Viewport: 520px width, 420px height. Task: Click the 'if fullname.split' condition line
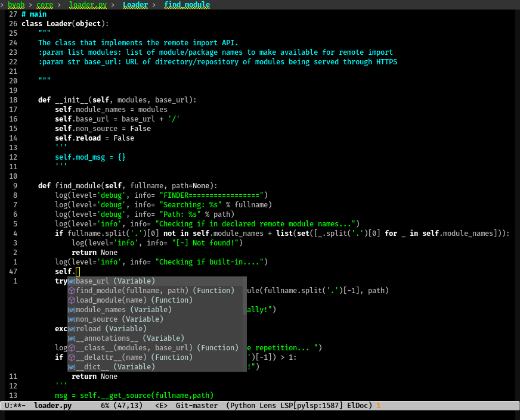tap(282, 234)
